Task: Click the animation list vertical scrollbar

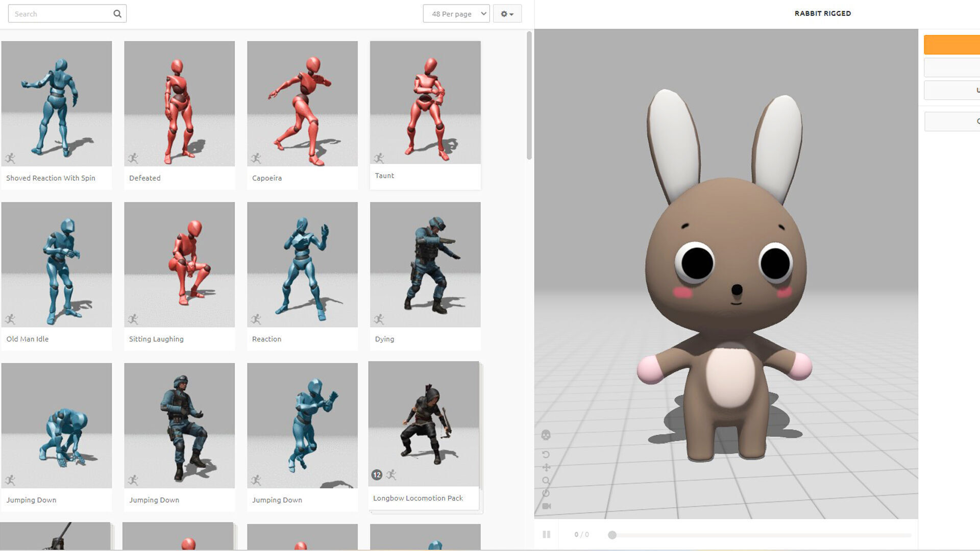Action: (529, 95)
